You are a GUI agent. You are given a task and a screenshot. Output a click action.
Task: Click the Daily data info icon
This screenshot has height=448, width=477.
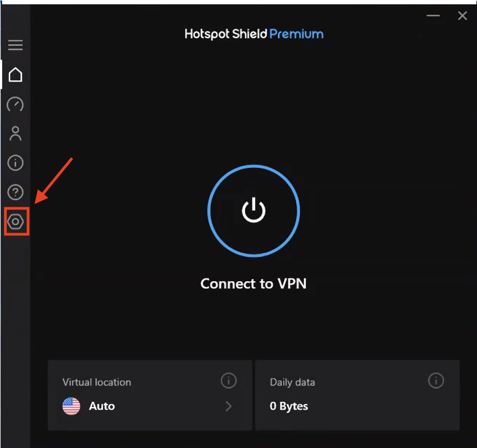(x=436, y=381)
